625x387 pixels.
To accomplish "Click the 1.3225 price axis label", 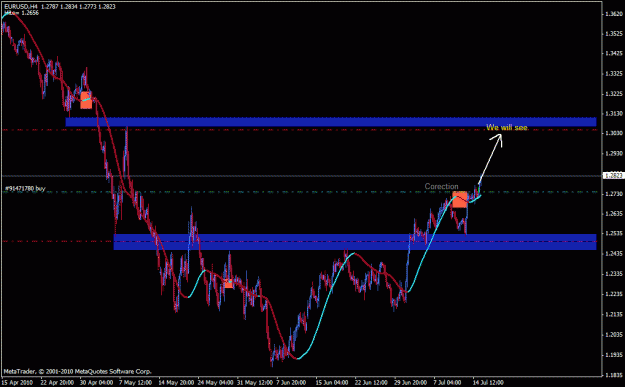I will (x=613, y=94).
